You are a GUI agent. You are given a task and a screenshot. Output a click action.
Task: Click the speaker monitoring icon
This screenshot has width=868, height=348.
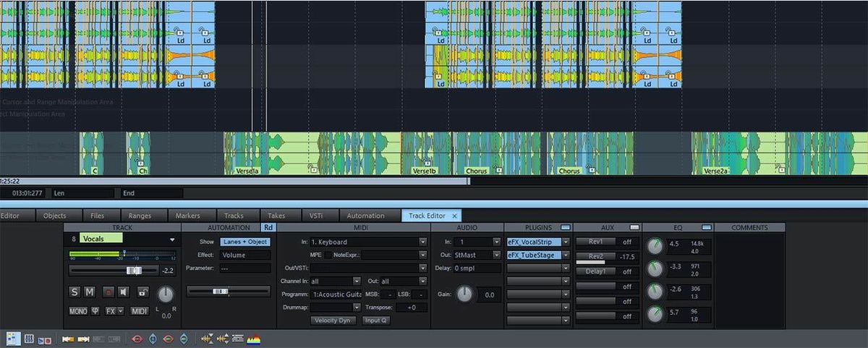click(124, 292)
